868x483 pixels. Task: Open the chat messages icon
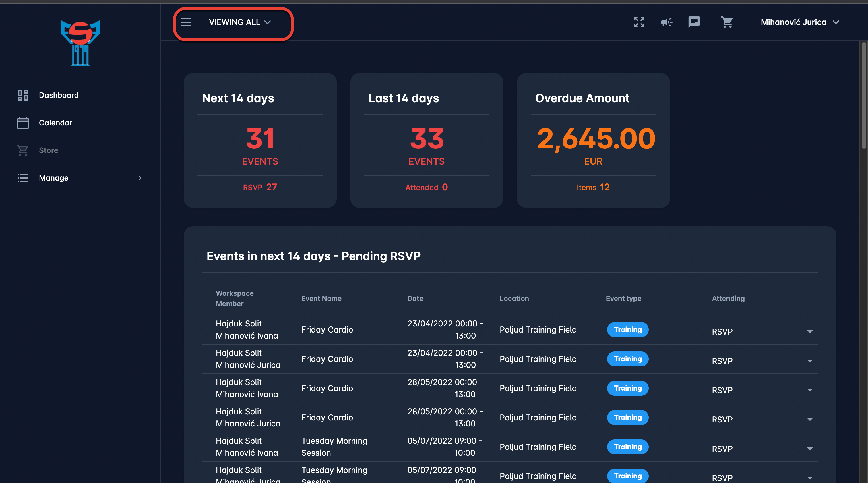(694, 22)
